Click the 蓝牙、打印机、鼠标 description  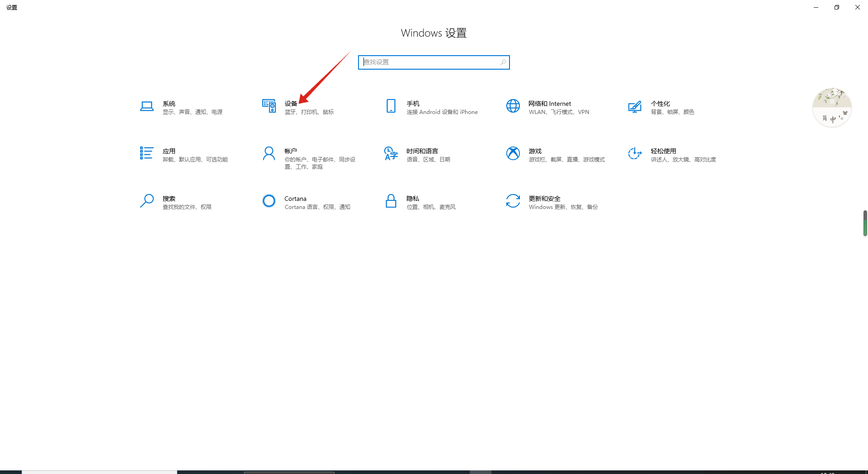pos(309,112)
